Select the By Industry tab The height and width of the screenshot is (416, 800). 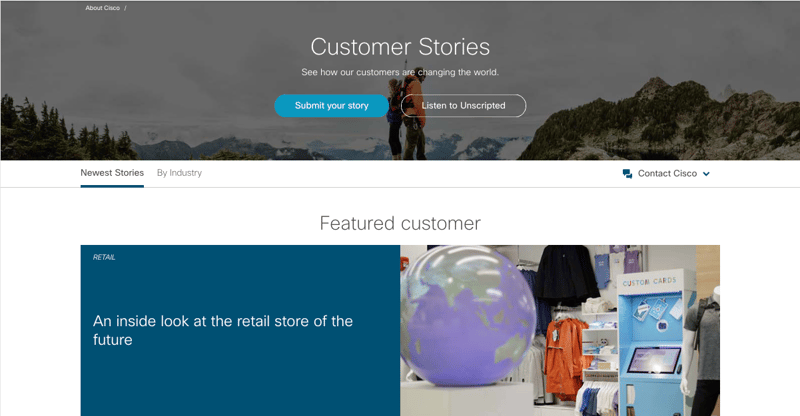tap(179, 173)
